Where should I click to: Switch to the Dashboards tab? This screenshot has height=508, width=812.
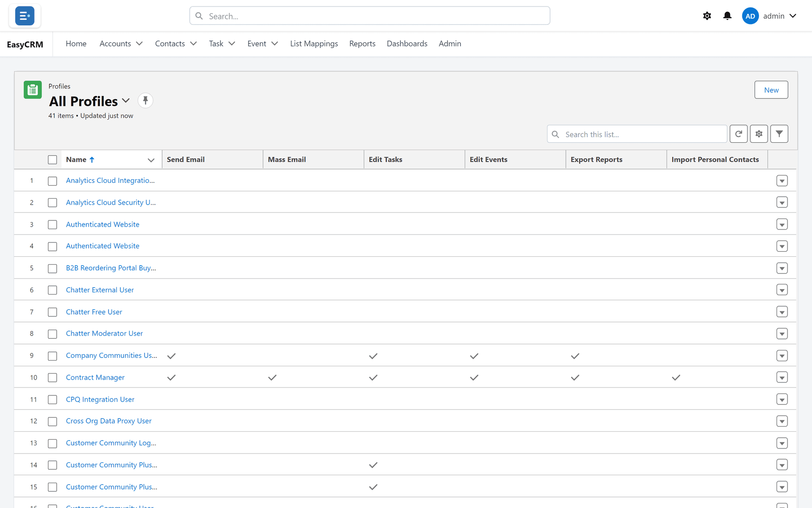click(x=407, y=43)
